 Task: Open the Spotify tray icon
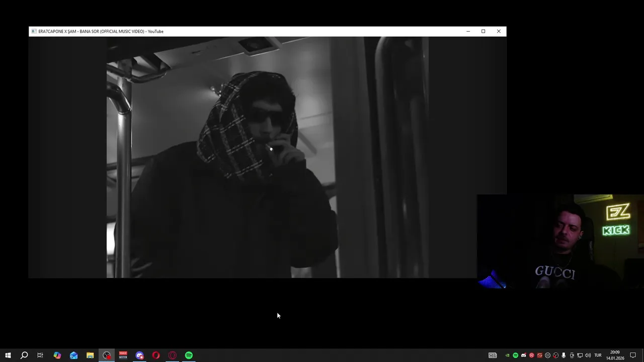click(515, 355)
